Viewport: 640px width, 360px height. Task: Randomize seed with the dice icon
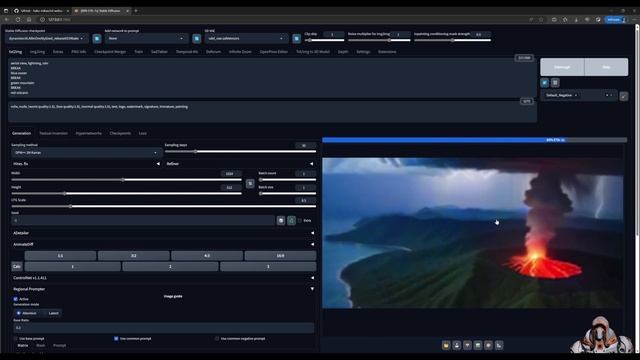[x=281, y=220]
